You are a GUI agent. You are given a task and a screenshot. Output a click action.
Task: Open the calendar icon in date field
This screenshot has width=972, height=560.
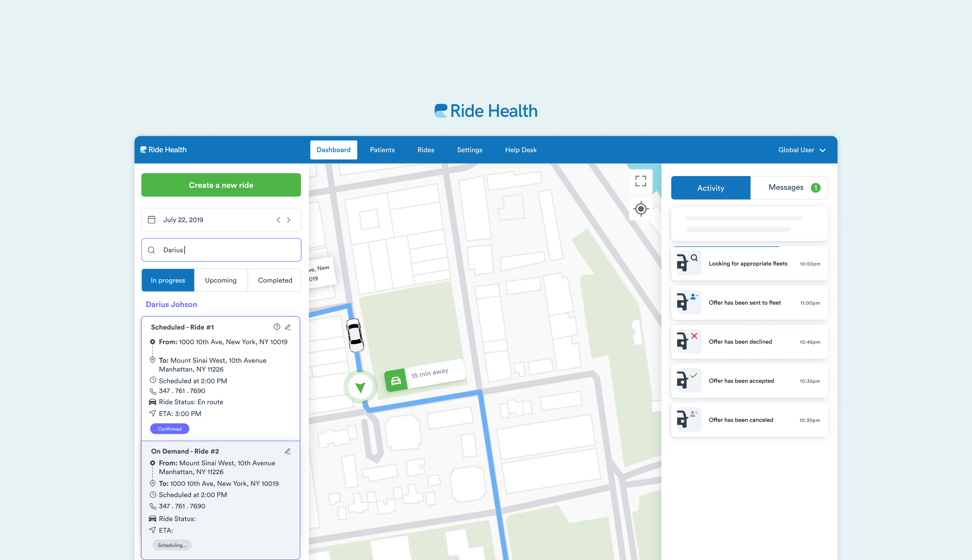point(152,220)
